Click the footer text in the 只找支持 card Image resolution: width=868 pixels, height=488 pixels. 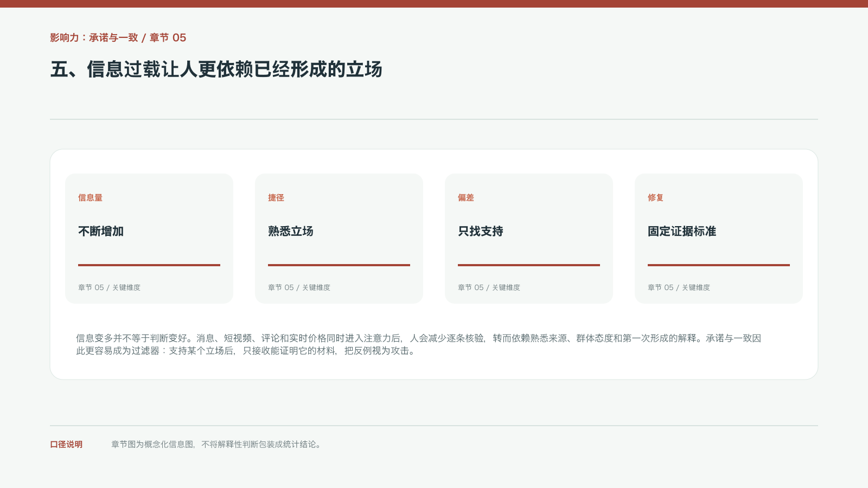pos(489,288)
